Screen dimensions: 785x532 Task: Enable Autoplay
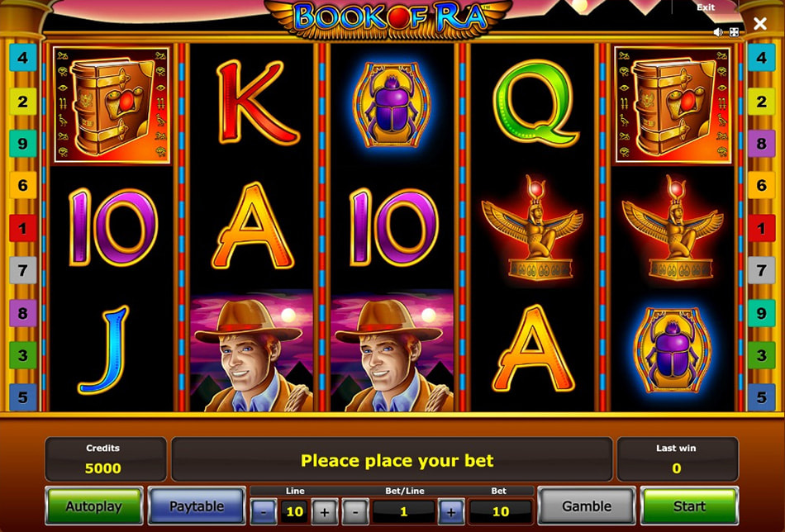tap(94, 506)
